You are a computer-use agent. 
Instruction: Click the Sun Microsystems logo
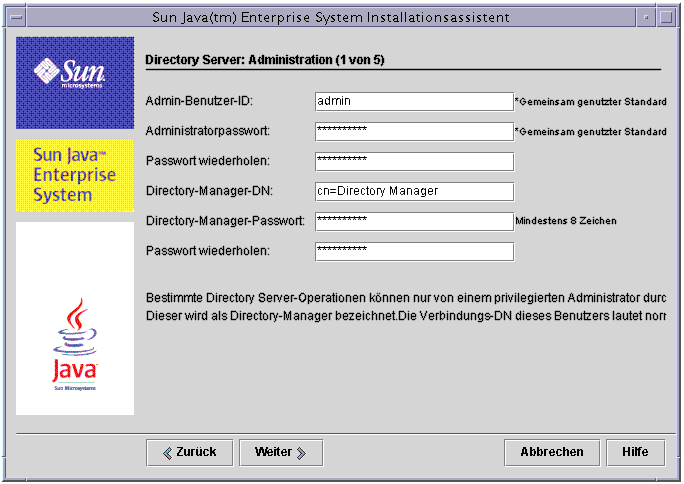point(75,83)
